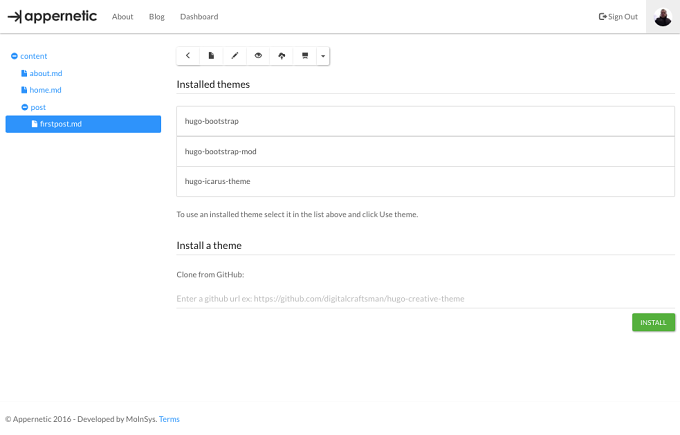Click the themes brush toolbar icon

click(305, 56)
